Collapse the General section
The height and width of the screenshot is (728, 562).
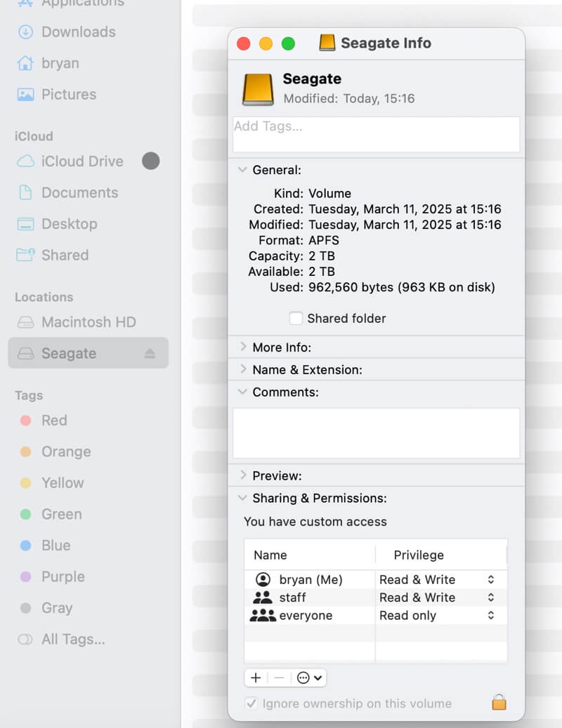click(242, 170)
